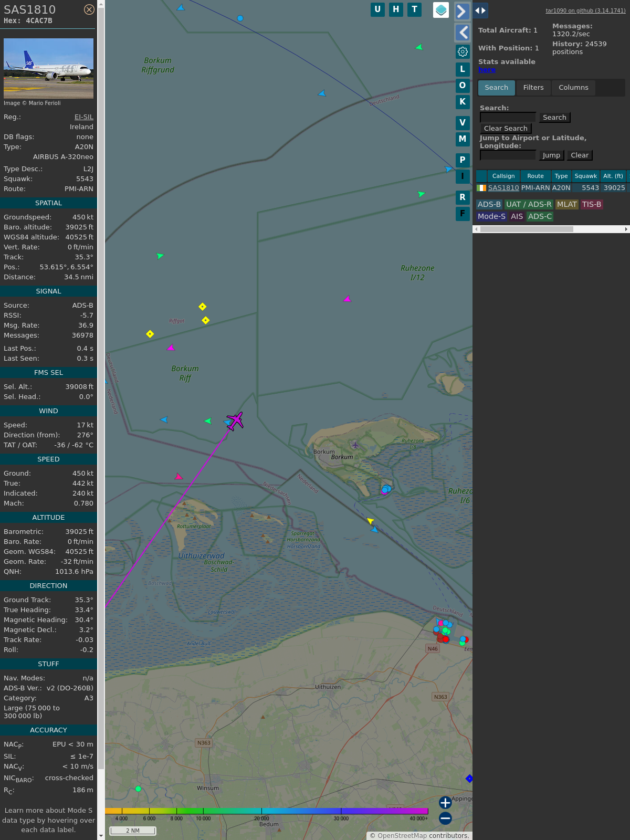
Task: Click the SAS aircraft photo thumbnail
Action: pos(48,68)
